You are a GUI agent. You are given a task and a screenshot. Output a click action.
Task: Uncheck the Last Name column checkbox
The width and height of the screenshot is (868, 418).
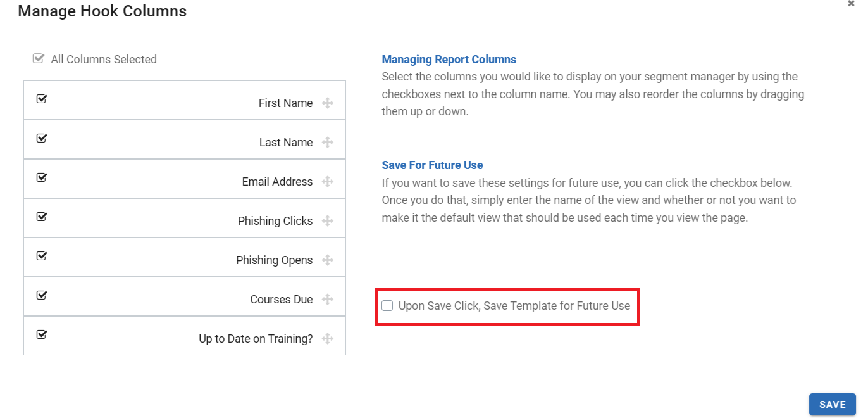[42, 138]
